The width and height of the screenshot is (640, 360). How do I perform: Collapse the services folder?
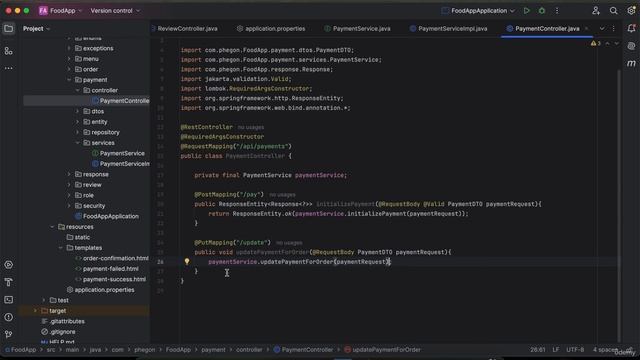[x=77, y=143]
